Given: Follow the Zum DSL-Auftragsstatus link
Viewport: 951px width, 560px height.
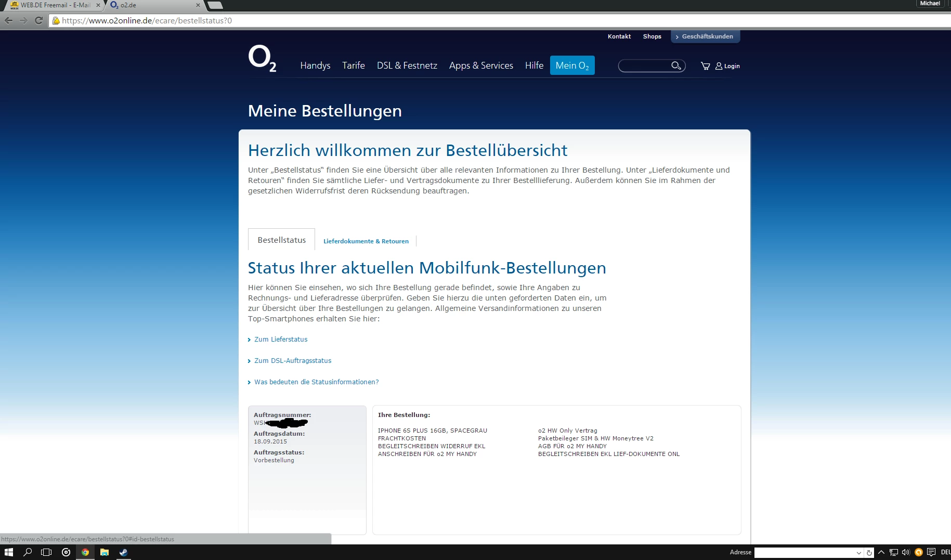Looking at the screenshot, I should tap(293, 361).
